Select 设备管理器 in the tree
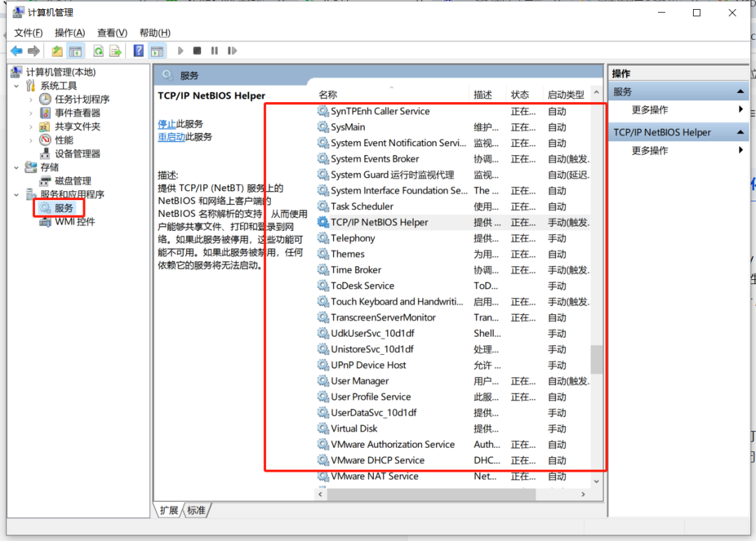This screenshot has height=541, width=756. [77, 153]
